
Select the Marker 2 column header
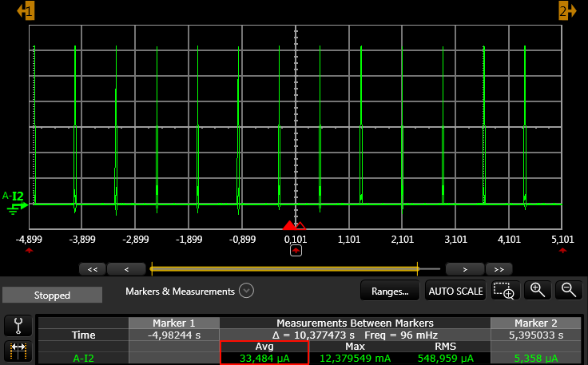(x=535, y=323)
